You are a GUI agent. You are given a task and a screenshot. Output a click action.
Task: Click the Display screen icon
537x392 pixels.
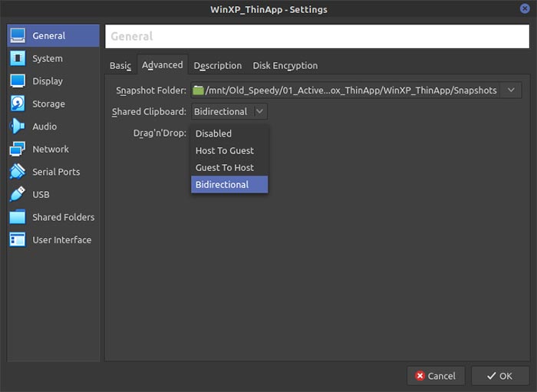tap(18, 81)
